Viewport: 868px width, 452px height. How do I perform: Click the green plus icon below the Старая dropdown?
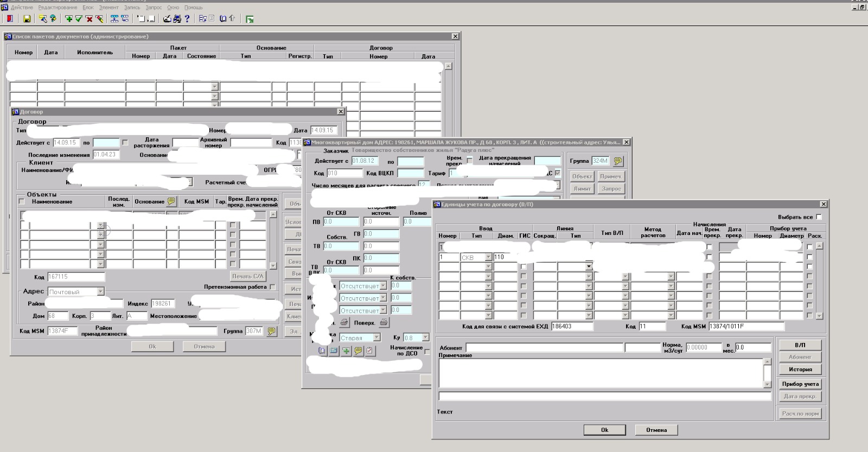[346, 351]
